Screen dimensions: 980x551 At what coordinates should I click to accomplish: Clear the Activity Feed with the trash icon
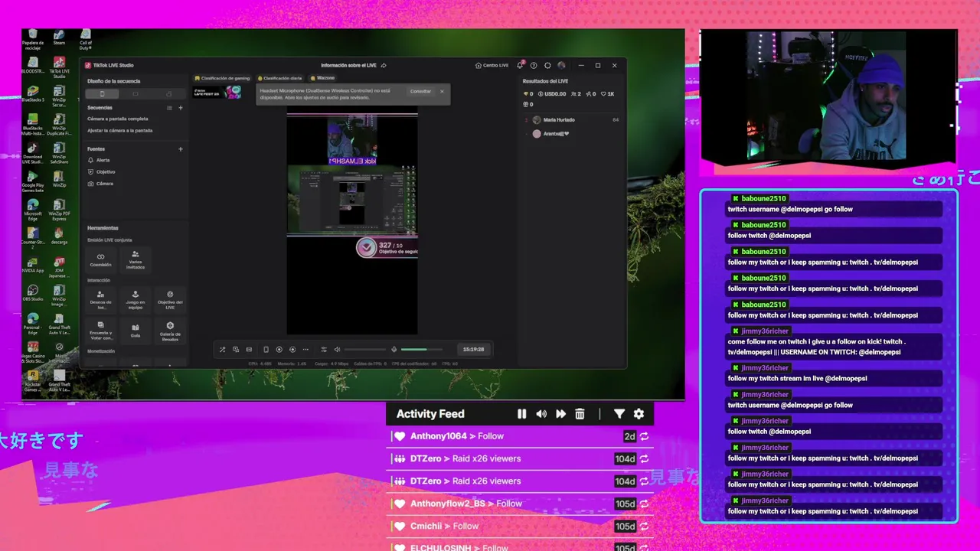point(580,414)
